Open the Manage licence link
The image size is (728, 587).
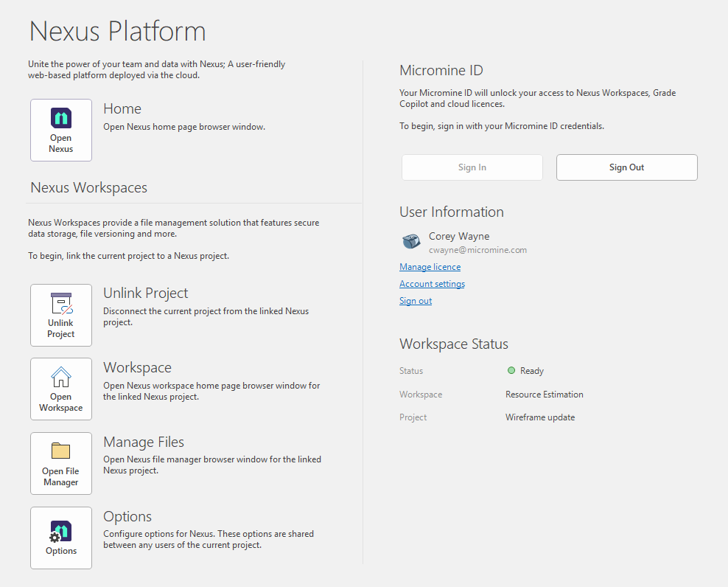430,267
